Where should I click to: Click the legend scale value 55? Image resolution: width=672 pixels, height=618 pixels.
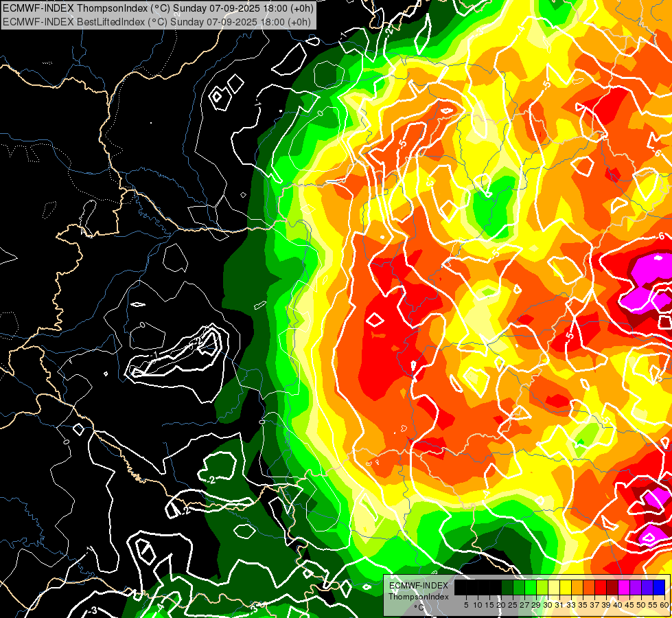pos(653,605)
